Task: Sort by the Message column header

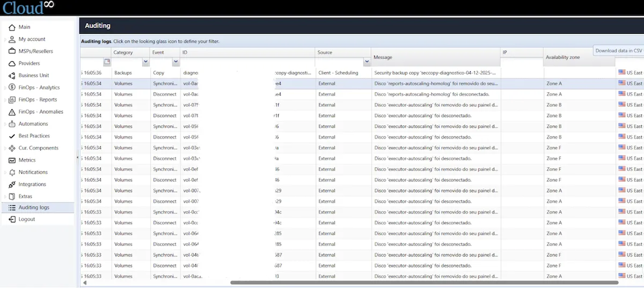Action: coord(436,57)
